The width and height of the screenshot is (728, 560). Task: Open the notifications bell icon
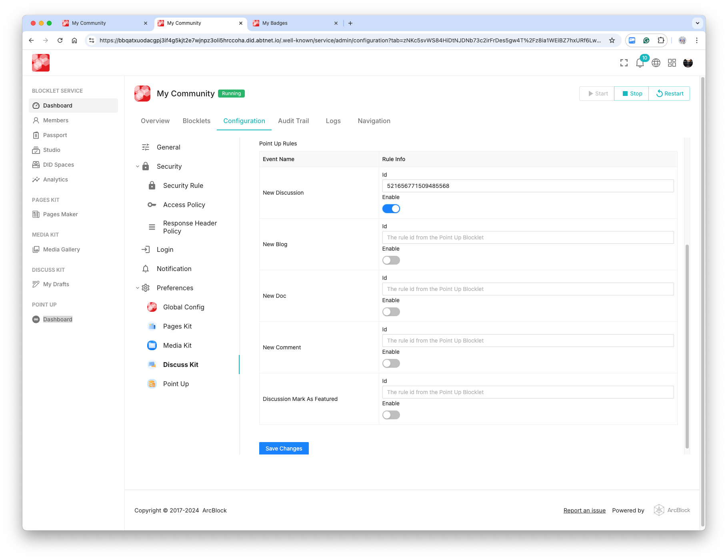click(640, 63)
